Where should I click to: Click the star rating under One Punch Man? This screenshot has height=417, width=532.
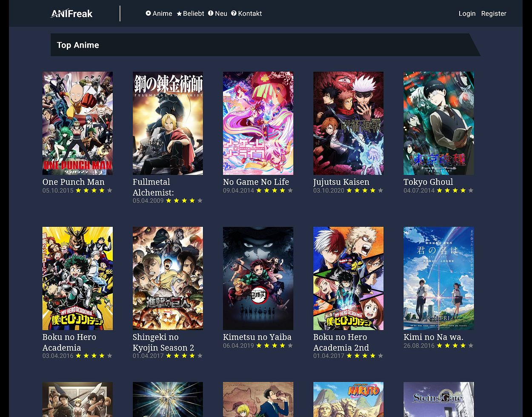pos(94,190)
